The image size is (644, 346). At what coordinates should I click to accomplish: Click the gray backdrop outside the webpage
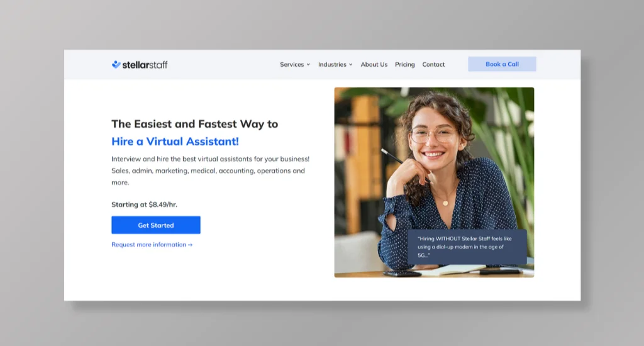click(322, 25)
